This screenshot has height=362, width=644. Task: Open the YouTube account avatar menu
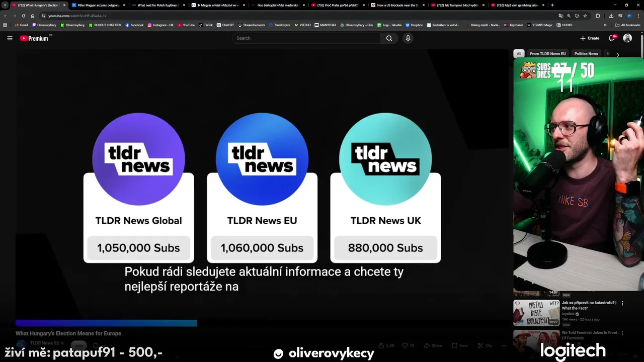[x=627, y=38]
